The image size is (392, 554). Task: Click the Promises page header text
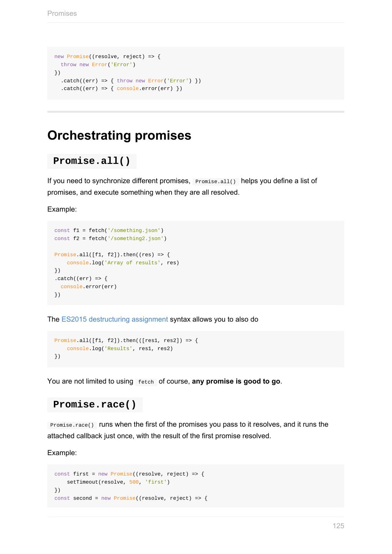pos(62,13)
